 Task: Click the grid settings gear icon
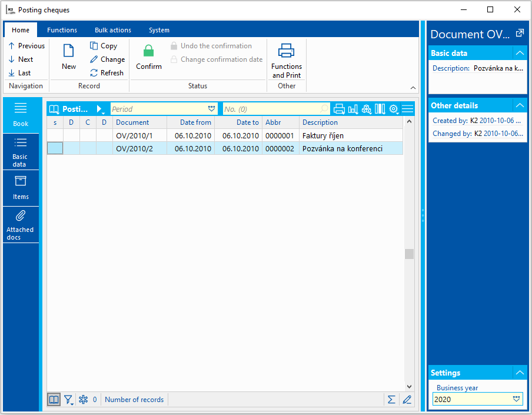click(x=394, y=109)
